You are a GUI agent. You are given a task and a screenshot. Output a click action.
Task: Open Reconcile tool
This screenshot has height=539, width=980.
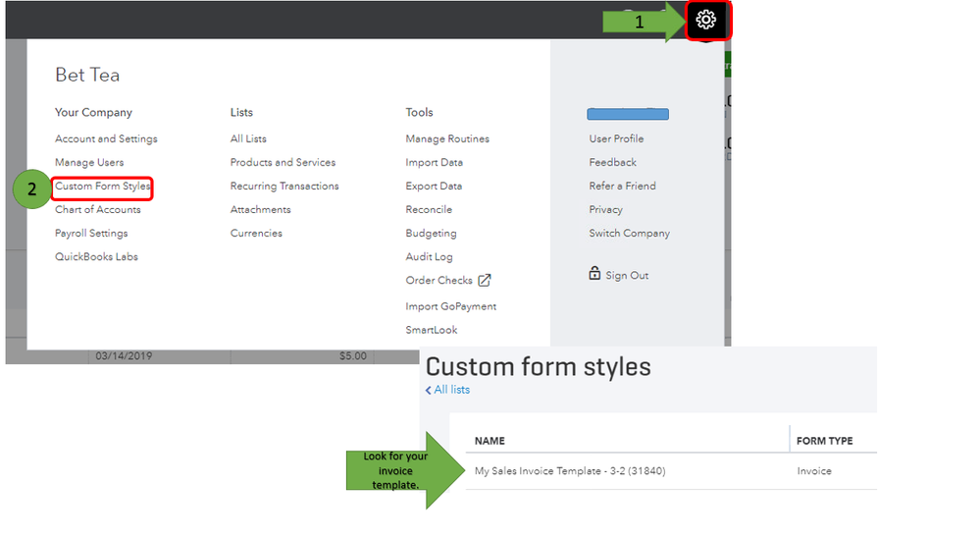point(429,209)
